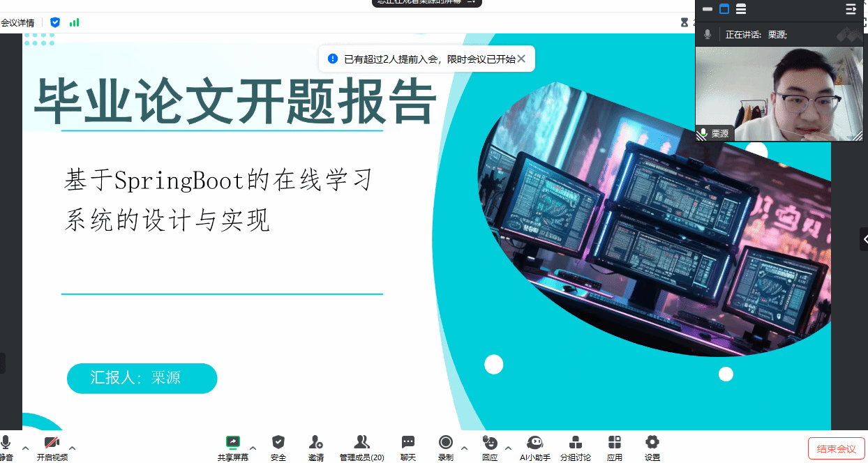868x463 pixels.
Task: Click the 正在讲话: 栗源 speaker text
Action: click(756, 34)
